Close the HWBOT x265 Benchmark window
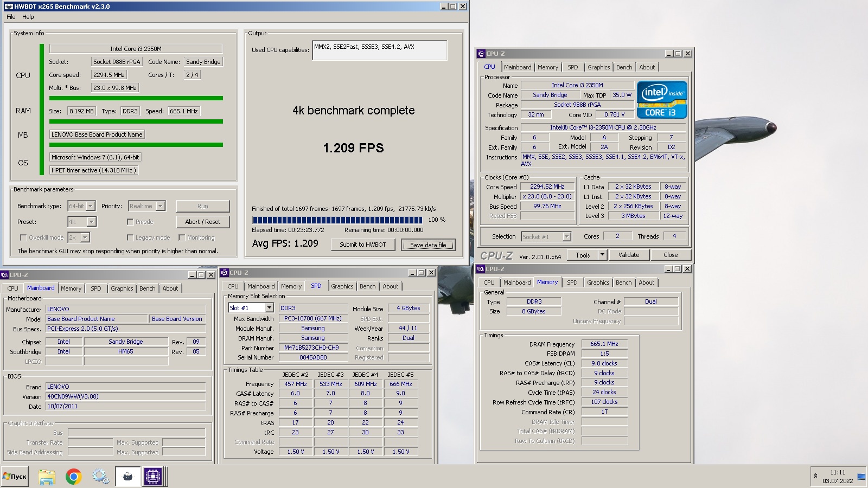 [x=463, y=7]
